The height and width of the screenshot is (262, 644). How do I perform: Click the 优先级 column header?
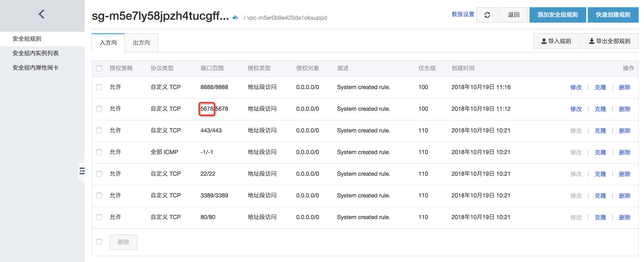427,68
